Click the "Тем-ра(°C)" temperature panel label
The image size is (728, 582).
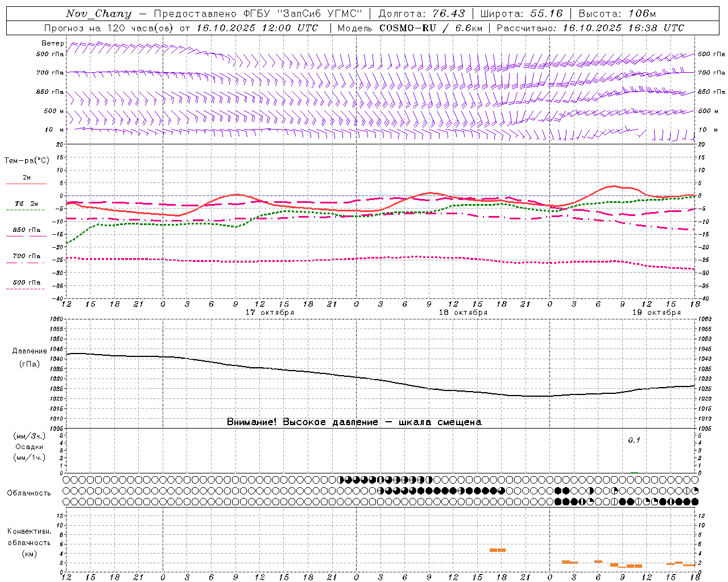(27, 161)
